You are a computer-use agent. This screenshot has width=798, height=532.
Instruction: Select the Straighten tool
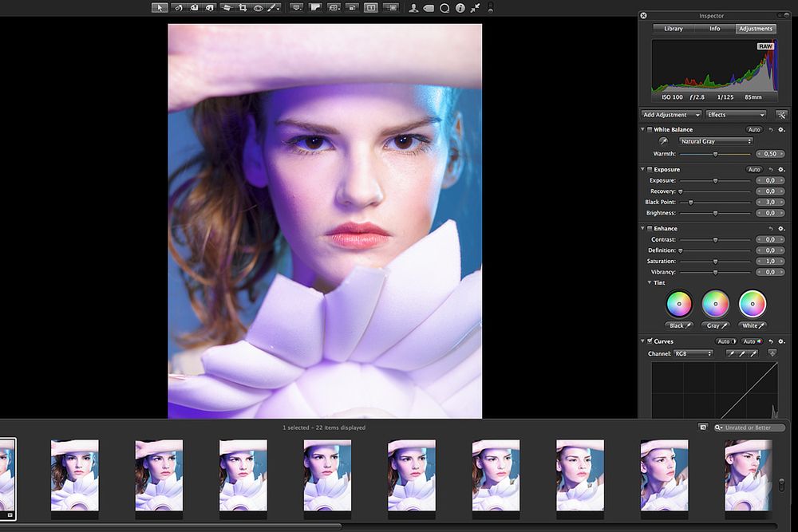click(227, 8)
